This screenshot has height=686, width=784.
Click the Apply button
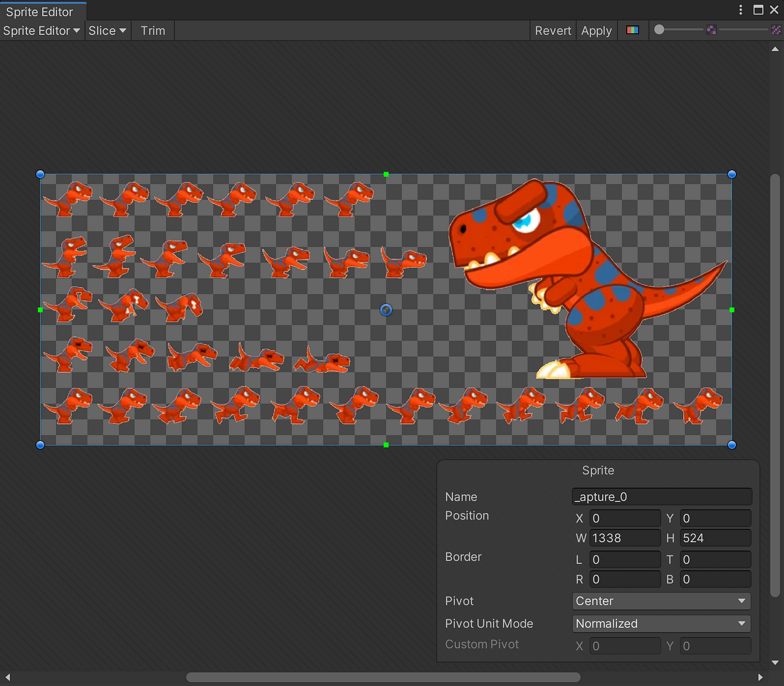coord(596,31)
